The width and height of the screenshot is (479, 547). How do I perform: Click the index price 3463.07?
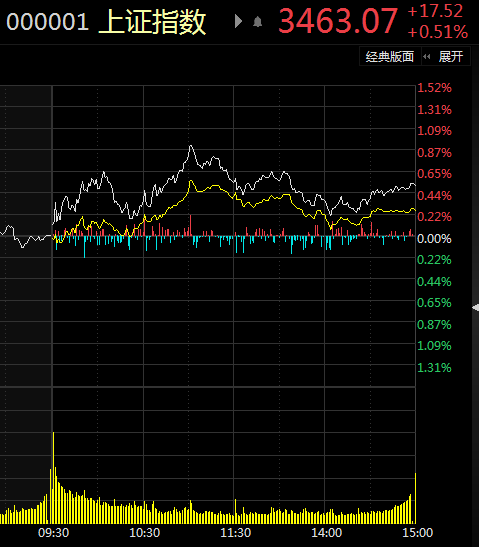click(x=338, y=21)
